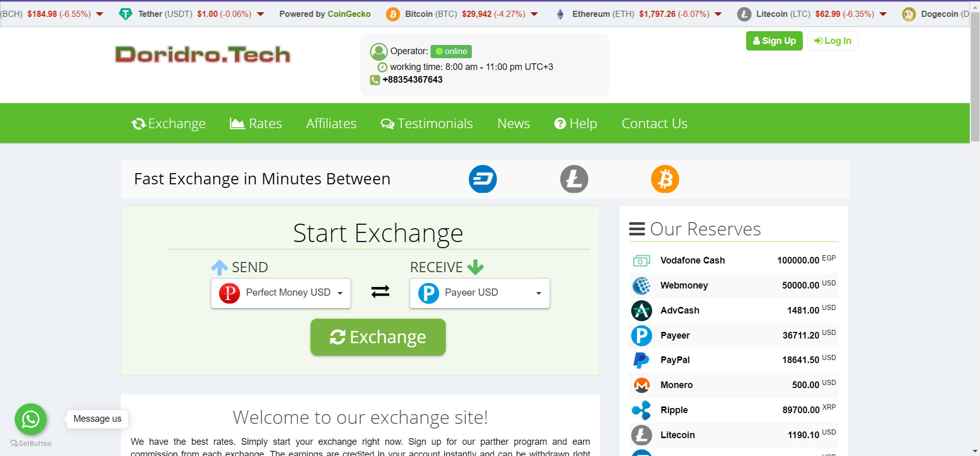Click the green RECEIVE arrow icon
Viewport: 980px width, 456px height.
[475, 267]
